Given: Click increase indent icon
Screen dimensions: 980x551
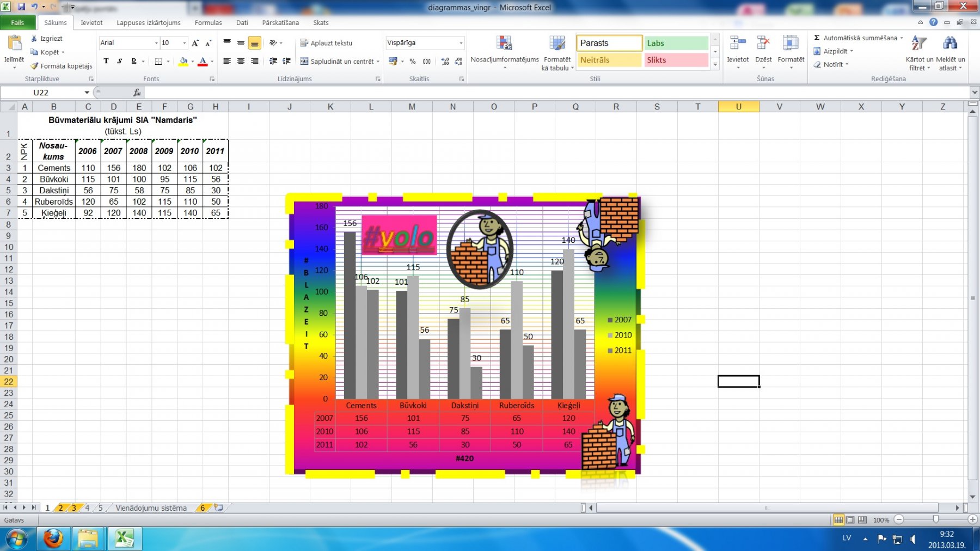Looking at the screenshot, I should [x=287, y=61].
